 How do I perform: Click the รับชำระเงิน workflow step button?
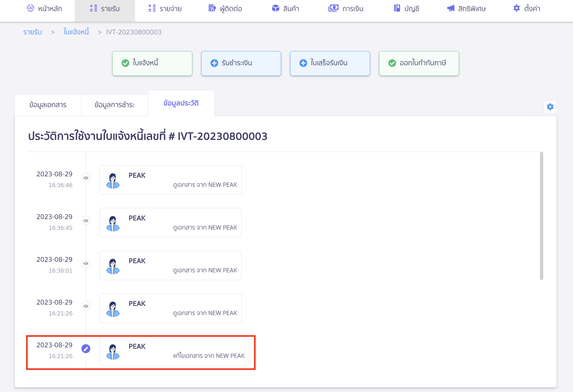(241, 63)
